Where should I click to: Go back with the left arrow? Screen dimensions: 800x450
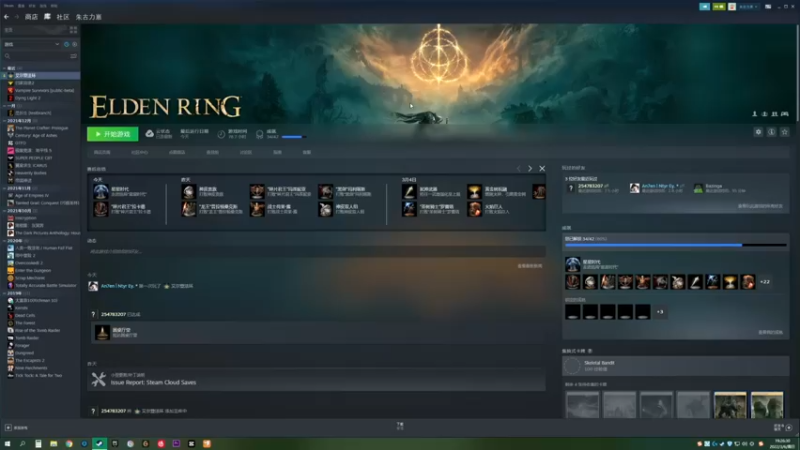click(6, 17)
